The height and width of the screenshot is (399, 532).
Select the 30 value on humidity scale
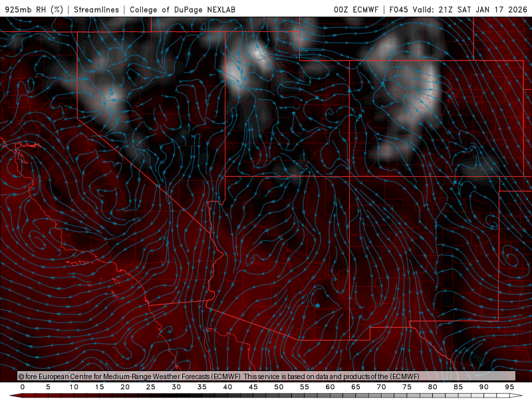176,387
